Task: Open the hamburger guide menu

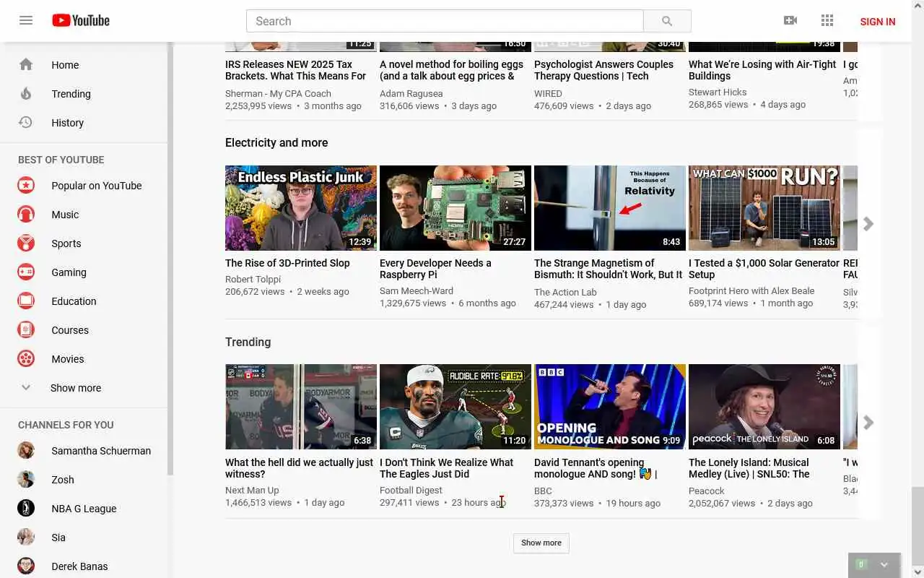Action: coord(26,20)
